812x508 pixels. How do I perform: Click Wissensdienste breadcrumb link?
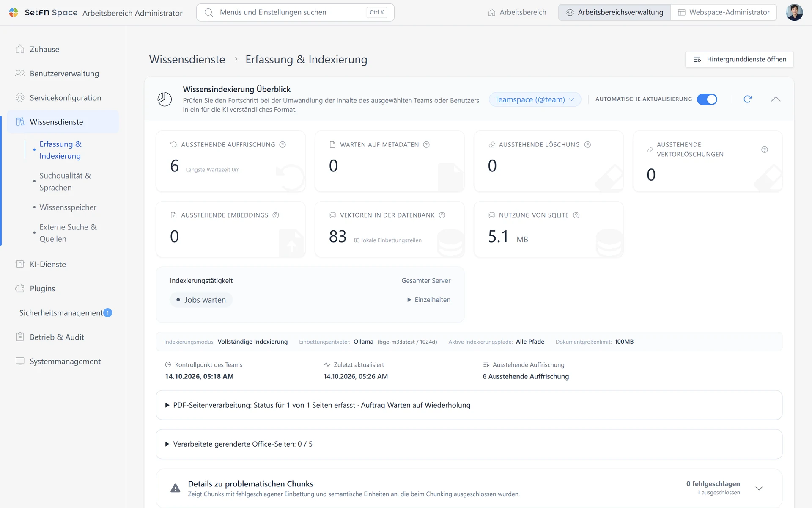click(x=187, y=59)
